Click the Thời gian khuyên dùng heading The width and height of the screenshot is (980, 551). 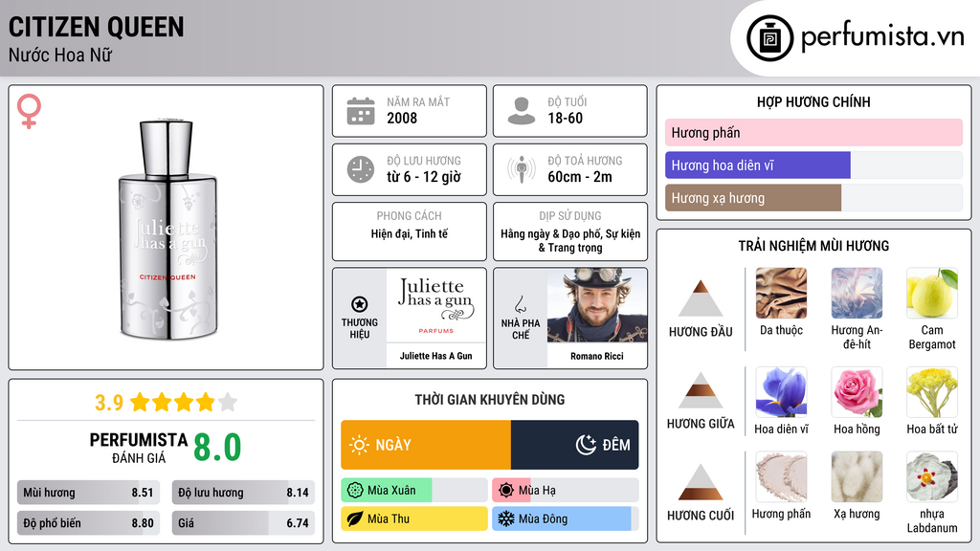pos(489,400)
